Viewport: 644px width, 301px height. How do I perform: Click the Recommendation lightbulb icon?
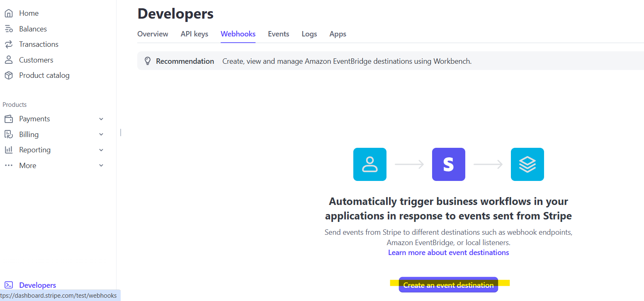pyautogui.click(x=147, y=61)
